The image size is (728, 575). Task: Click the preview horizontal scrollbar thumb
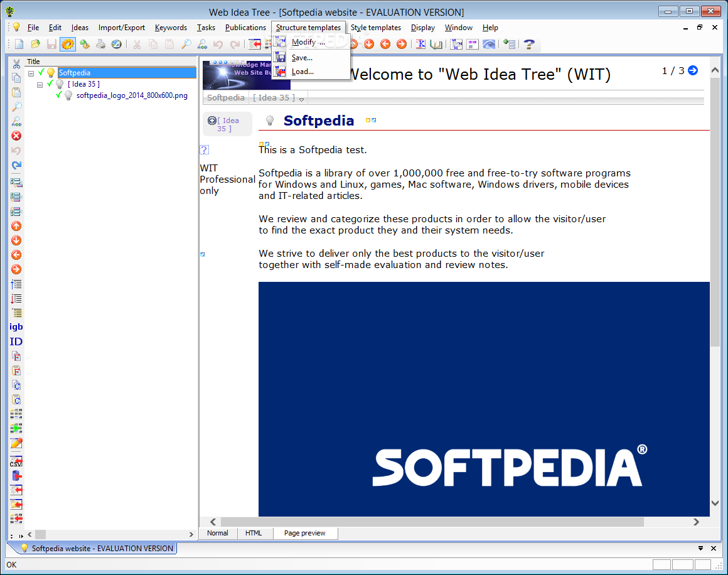click(x=432, y=522)
